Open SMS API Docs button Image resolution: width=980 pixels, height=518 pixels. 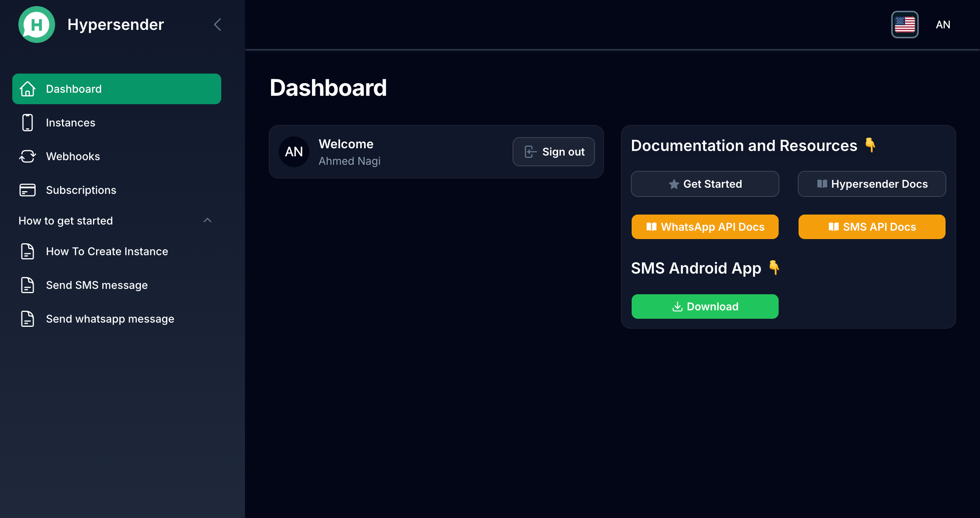tap(872, 227)
